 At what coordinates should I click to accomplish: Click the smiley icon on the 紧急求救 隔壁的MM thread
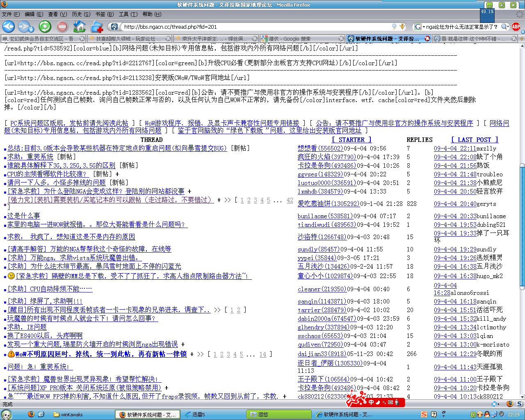11,276
